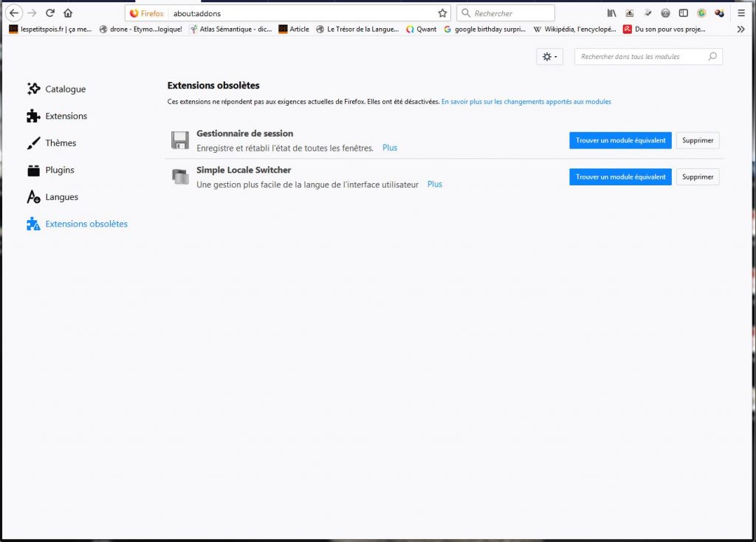The image size is (756, 542).
Task: Expand Plus details for Gestionnaire de session
Action: click(390, 148)
